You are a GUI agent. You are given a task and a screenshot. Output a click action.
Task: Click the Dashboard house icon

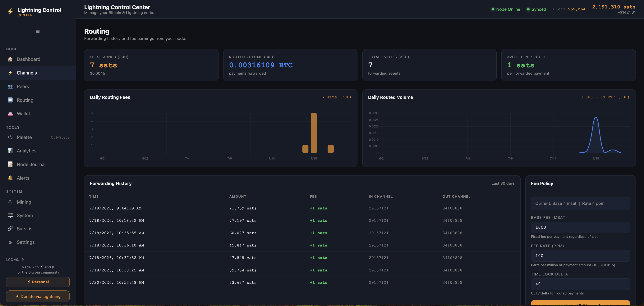(10, 59)
